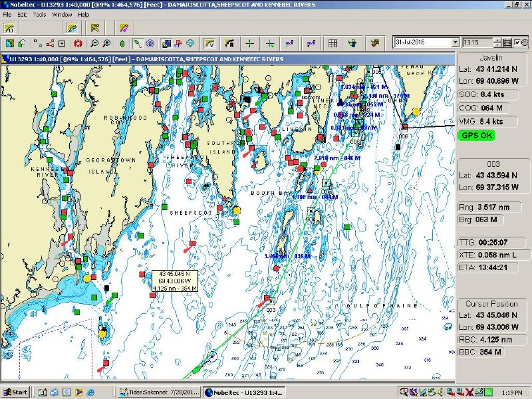The height and width of the screenshot is (399, 532).
Task: Click the Windows Start button
Action: (x=15, y=392)
